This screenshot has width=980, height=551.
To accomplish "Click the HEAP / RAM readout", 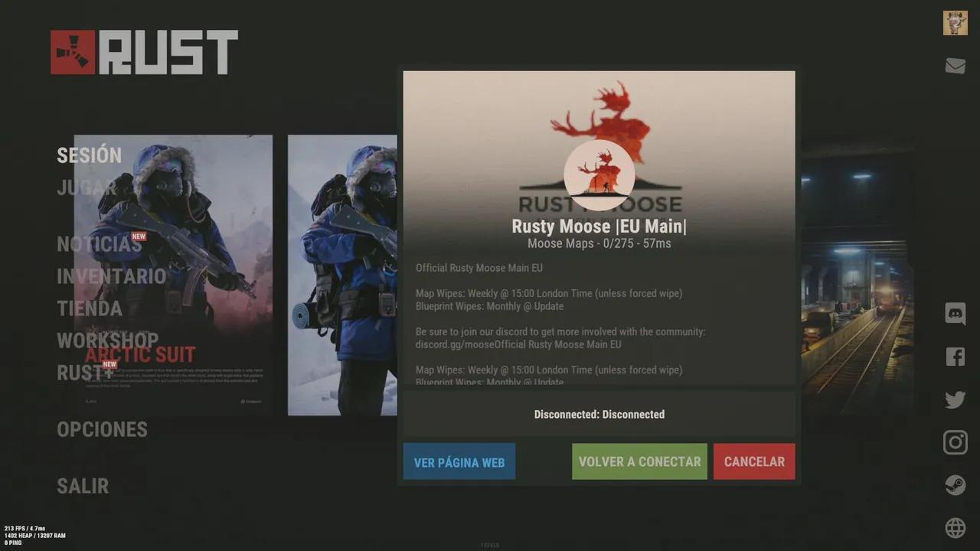I will tap(34, 536).
